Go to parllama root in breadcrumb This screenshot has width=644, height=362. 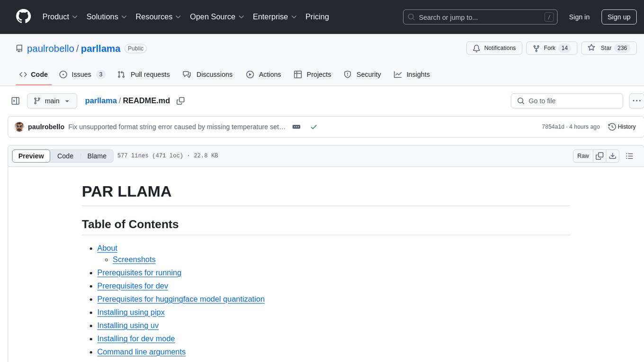(x=101, y=100)
